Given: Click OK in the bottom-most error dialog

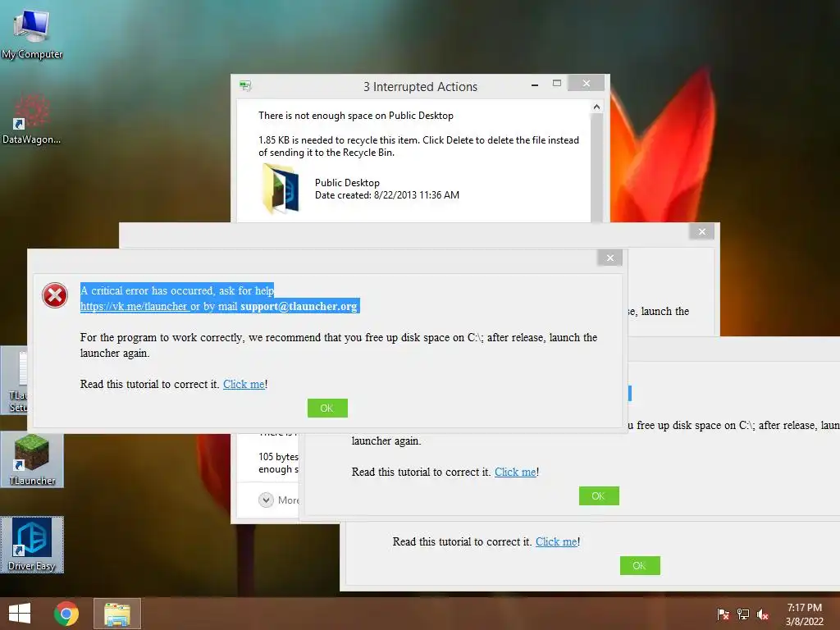Looking at the screenshot, I should click(640, 566).
